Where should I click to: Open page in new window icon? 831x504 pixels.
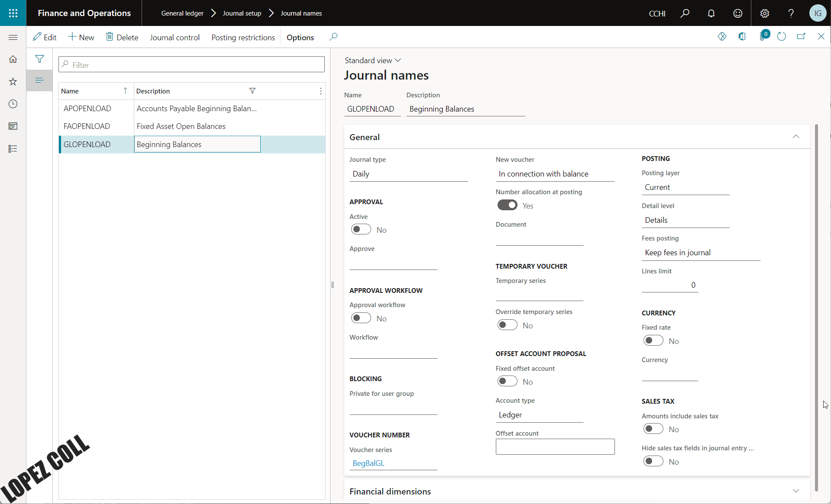coord(801,37)
